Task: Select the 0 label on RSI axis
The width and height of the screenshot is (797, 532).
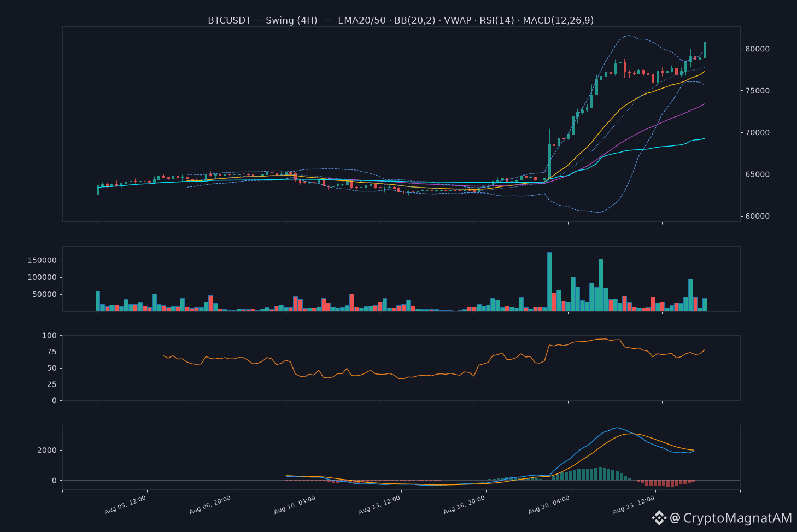Action: pyautogui.click(x=55, y=401)
